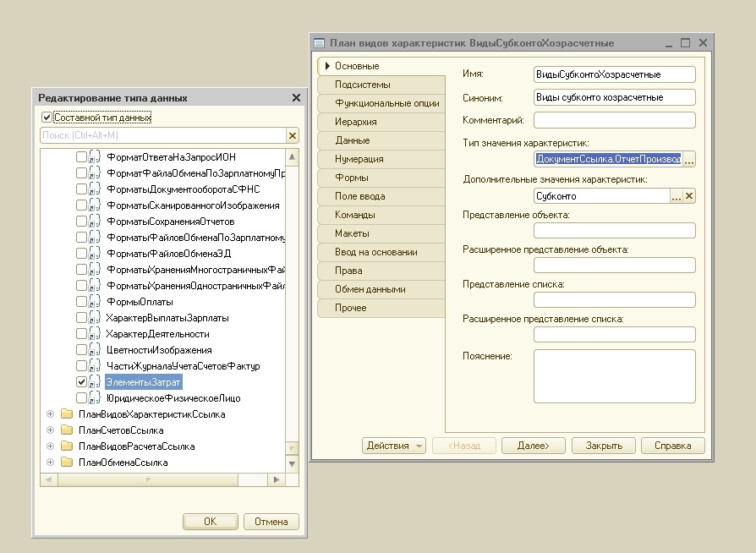756x553 pixels.
Task: Click the ЭлементыЗатрат type icon
Action: click(x=95, y=382)
